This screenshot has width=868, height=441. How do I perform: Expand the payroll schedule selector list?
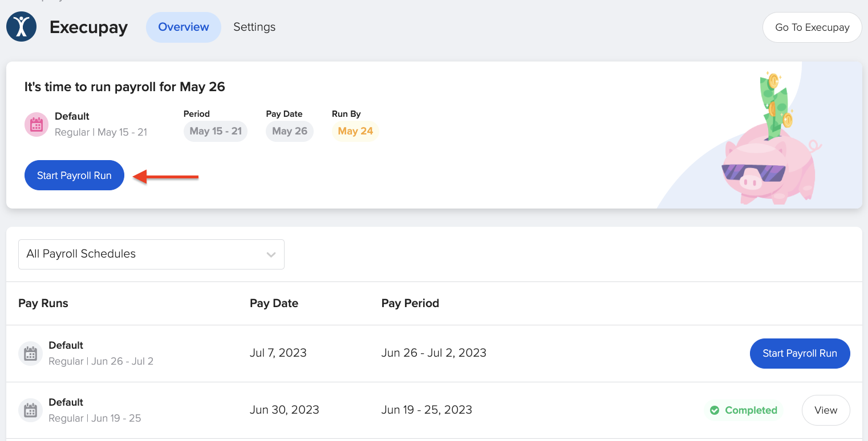(151, 254)
